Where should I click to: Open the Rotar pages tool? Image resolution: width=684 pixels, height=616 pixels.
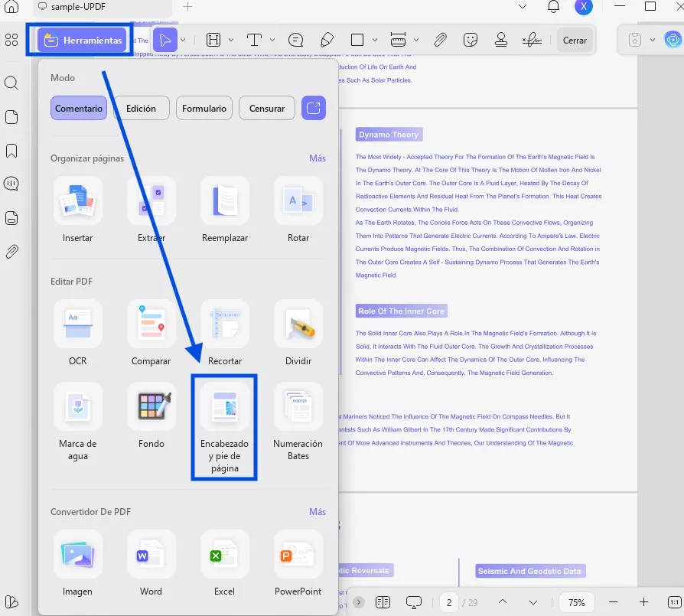tap(298, 210)
